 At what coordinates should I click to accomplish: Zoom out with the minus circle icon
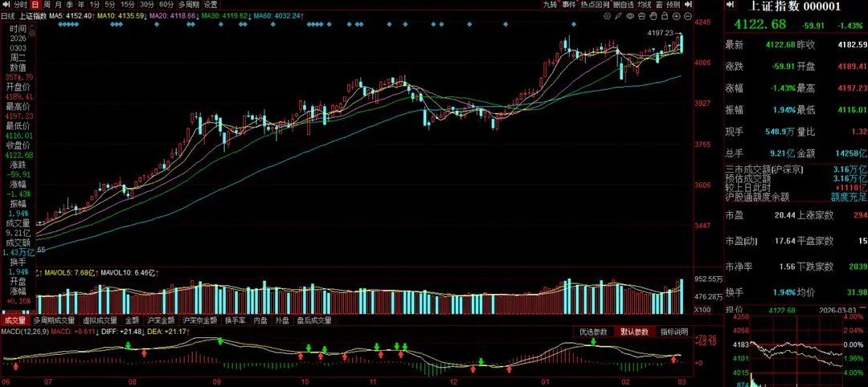click(x=688, y=16)
